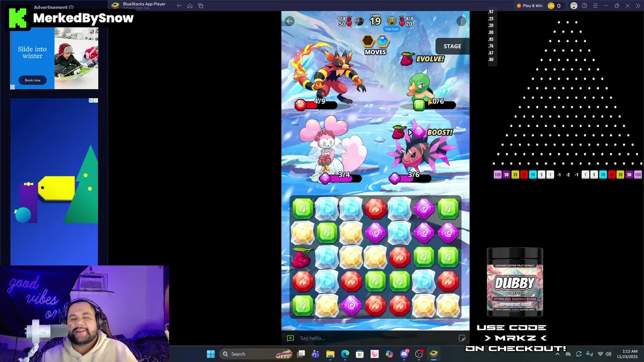
Task: Open the BlueStacks account avatar
Action: [x=574, y=6]
